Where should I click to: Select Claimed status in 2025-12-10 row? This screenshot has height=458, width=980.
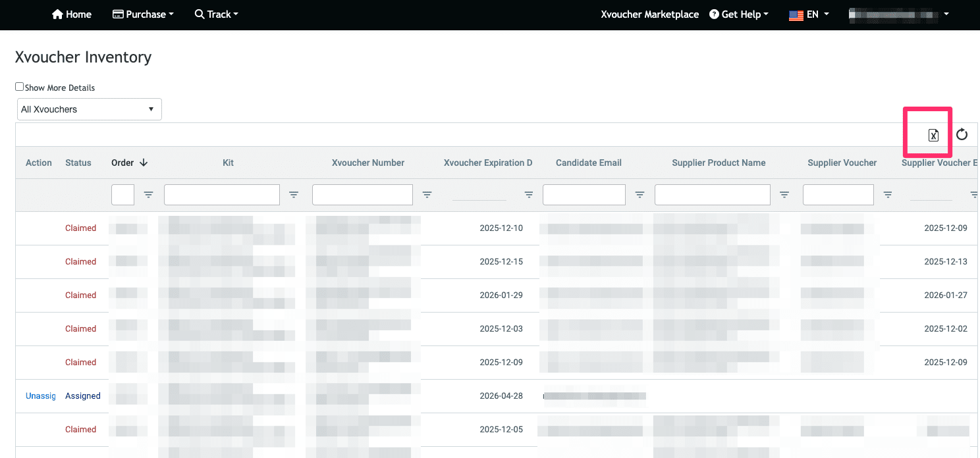[x=80, y=228]
